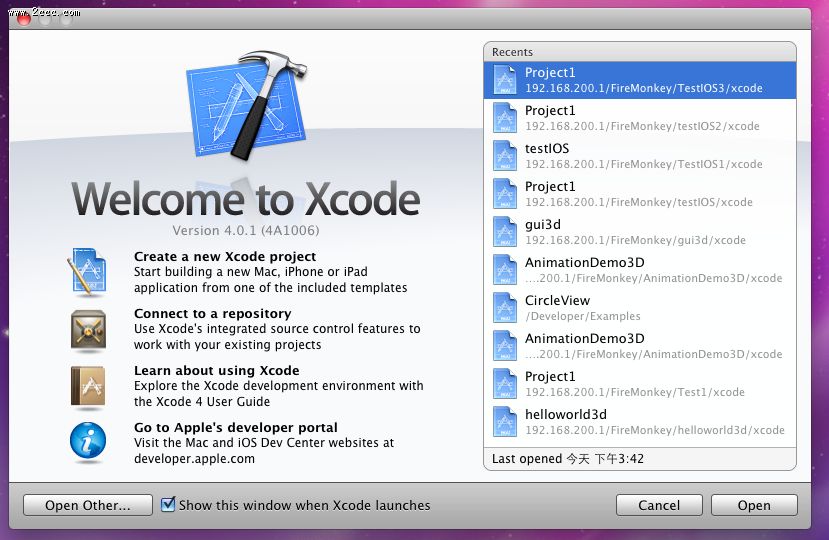
Task: Select recent gui3d project
Action: pyautogui.click(x=640, y=232)
